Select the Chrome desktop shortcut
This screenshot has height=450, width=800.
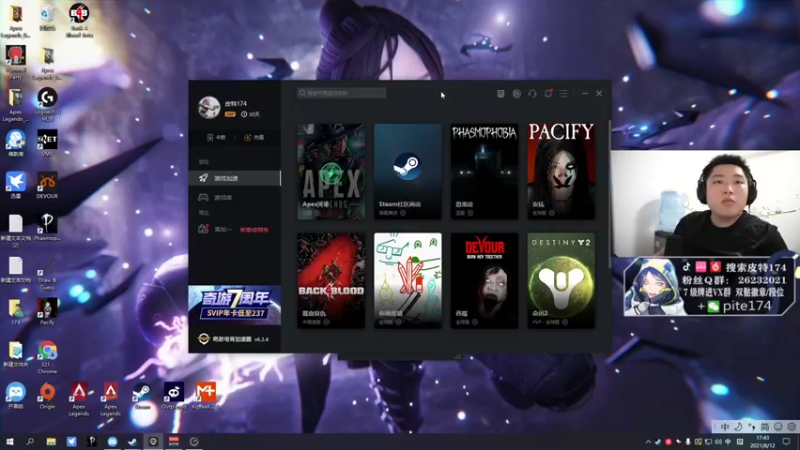[47, 357]
